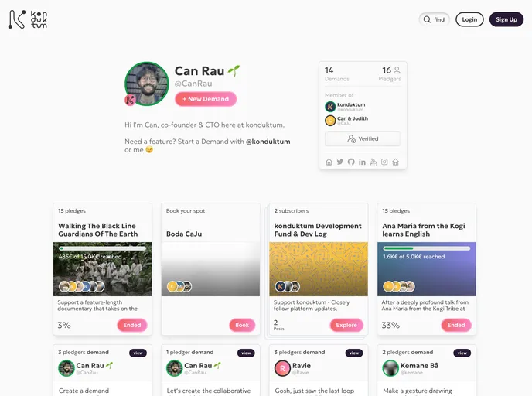Open the Instagram profile icon
The image size is (532, 396).
click(x=384, y=162)
